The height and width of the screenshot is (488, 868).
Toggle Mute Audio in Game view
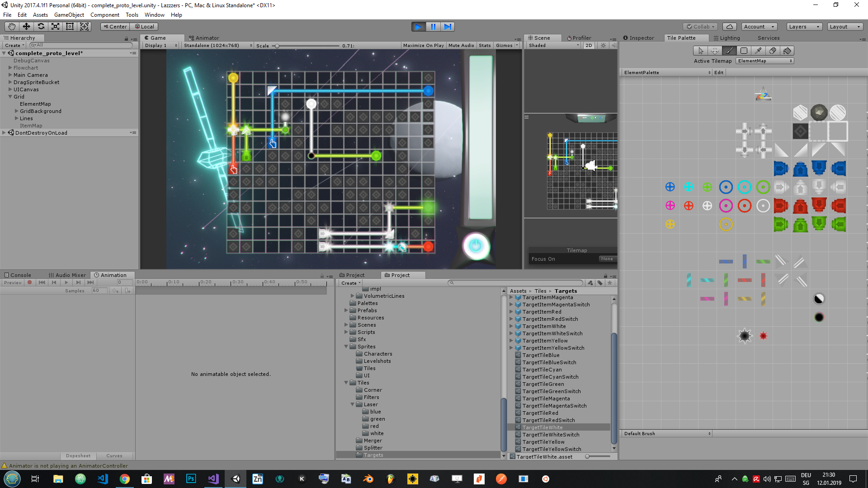pos(461,46)
